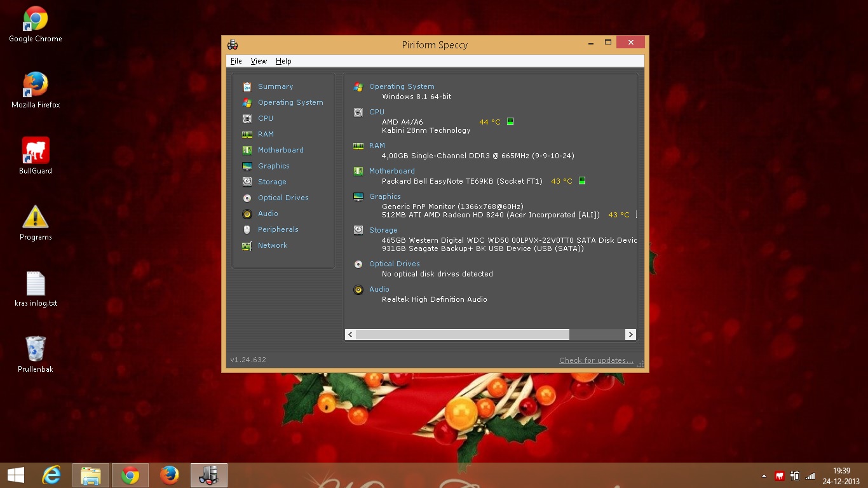Launch Internet Explorer from the taskbar

click(51, 475)
